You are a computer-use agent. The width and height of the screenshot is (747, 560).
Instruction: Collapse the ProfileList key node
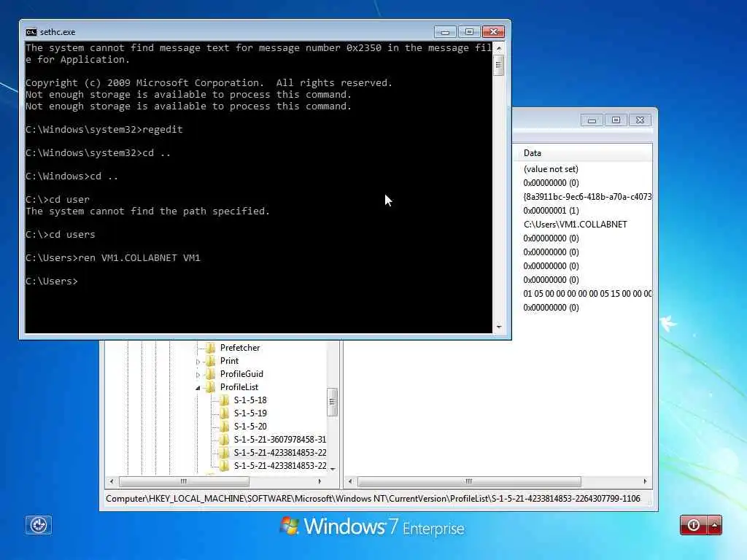pyautogui.click(x=198, y=388)
